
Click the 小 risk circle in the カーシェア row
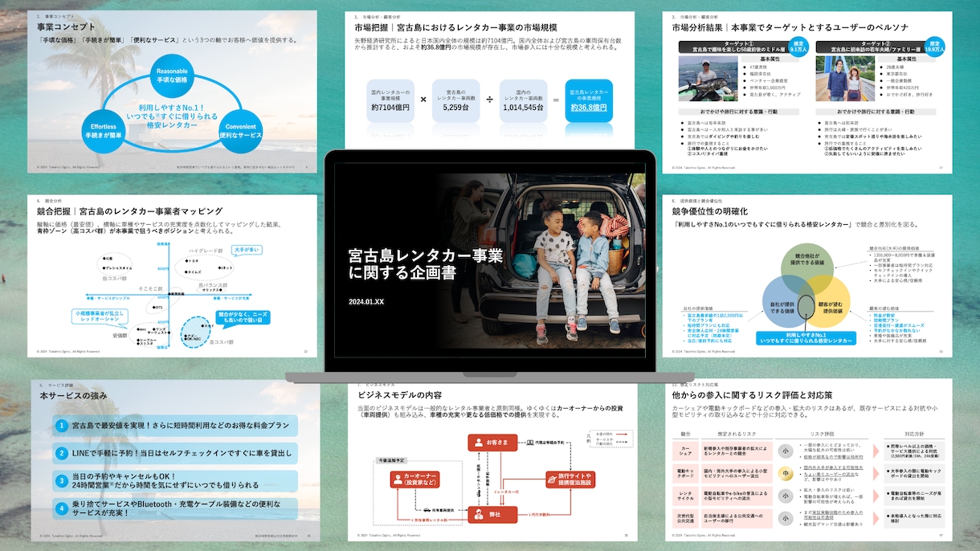(786, 451)
